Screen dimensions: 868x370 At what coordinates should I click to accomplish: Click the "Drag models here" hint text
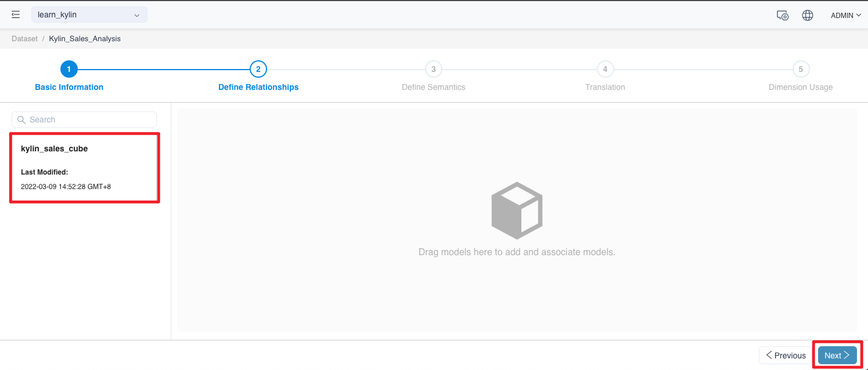tap(517, 252)
